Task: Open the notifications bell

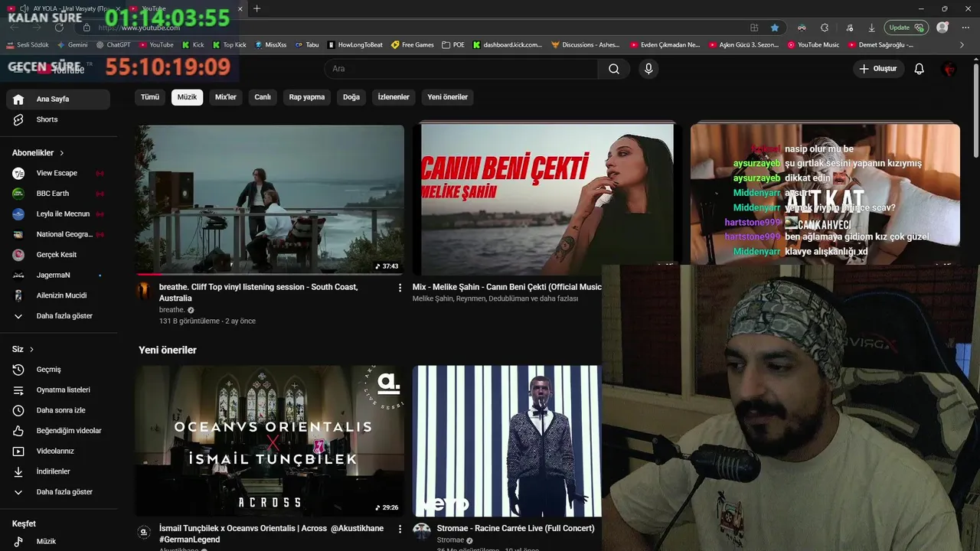Action: (x=920, y=69)
